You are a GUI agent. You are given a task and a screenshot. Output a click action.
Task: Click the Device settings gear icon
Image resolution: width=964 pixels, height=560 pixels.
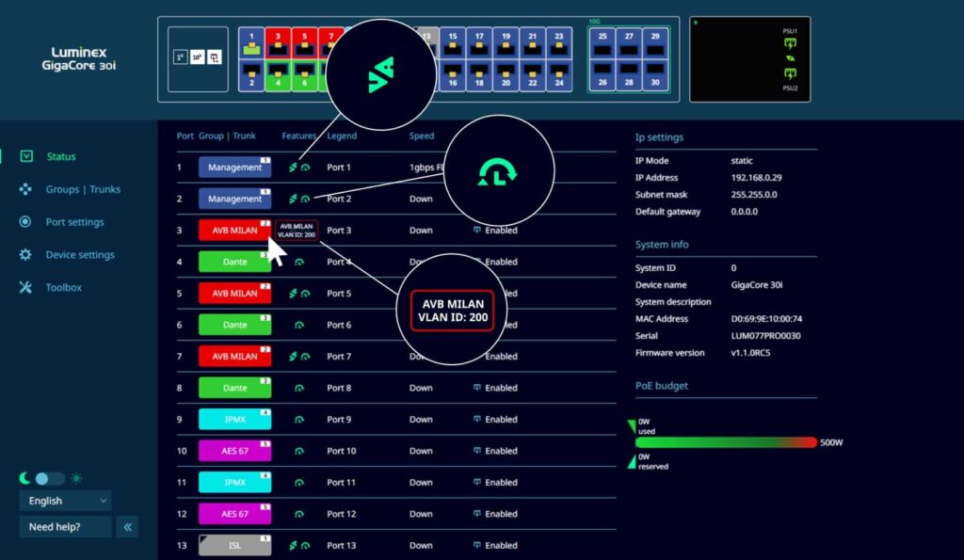coord(26,255)
